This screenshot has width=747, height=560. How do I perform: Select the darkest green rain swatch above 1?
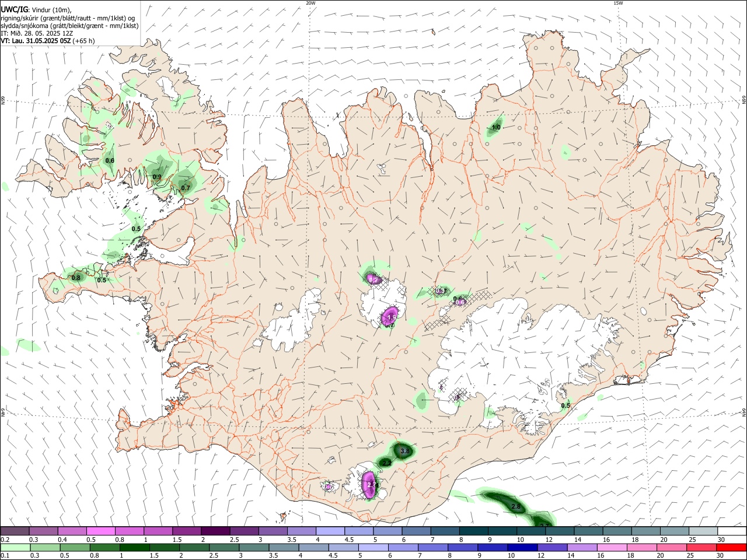point(135,547)
